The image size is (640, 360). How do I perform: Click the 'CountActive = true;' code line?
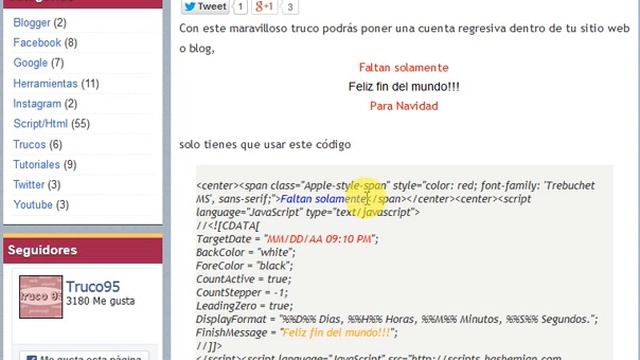[244, 279]
